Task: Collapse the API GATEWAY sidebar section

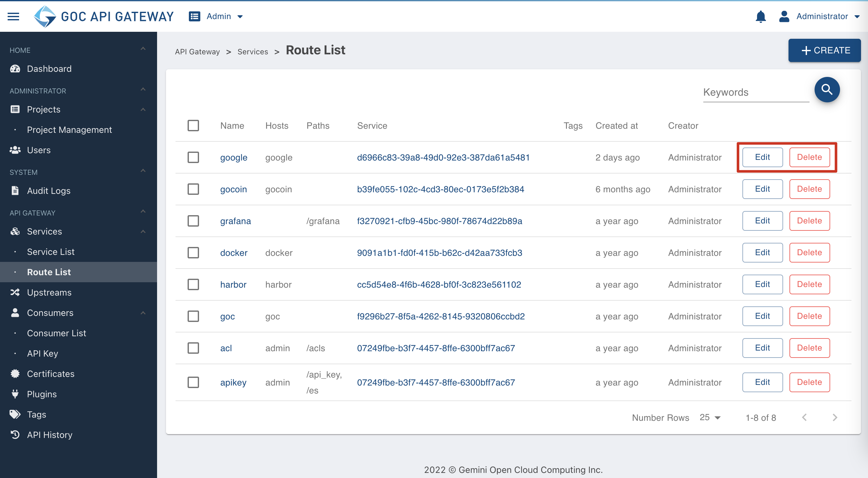Action: pyautogui.click(x=143, y=211)
